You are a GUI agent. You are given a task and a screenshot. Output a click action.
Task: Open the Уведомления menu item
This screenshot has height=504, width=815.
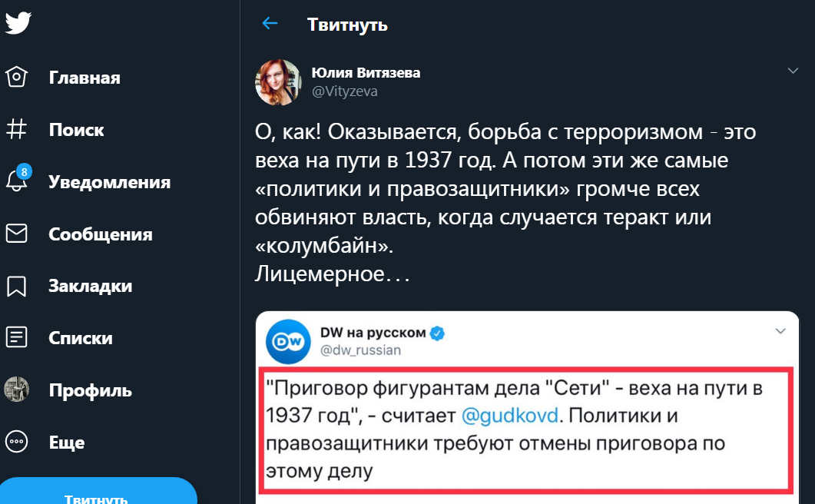109,182
